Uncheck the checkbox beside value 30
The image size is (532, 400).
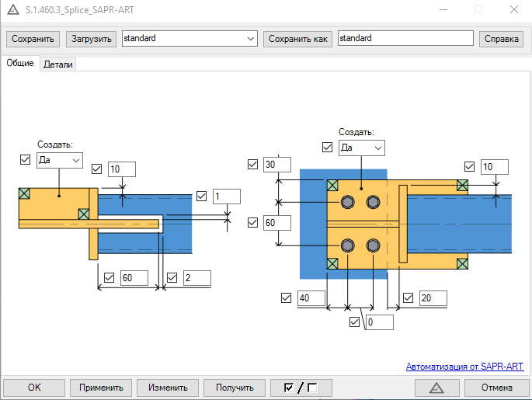point(252,165)
